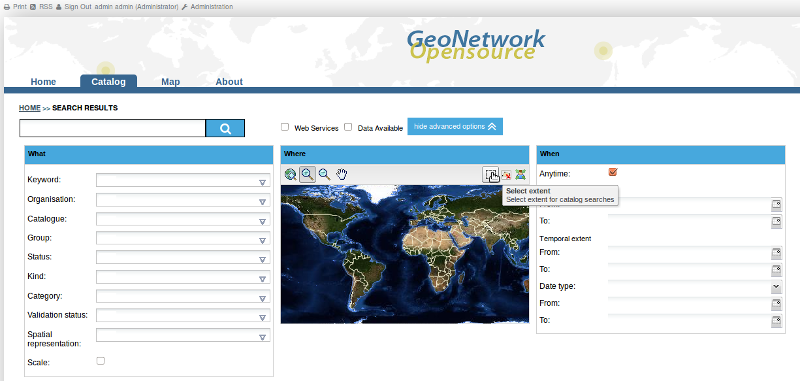The width and height of the screenshot is (800, 381).
Task: Open calendar for first From date field
Action: click(777, 205)
